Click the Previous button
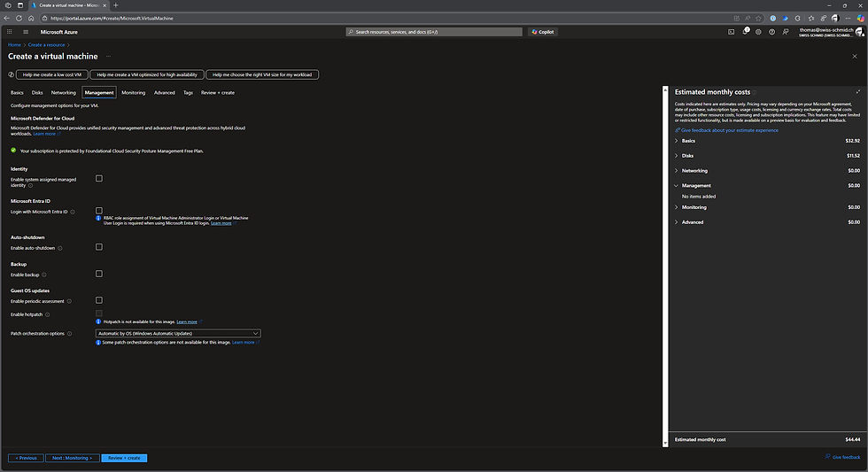 [x=26, y=458]
